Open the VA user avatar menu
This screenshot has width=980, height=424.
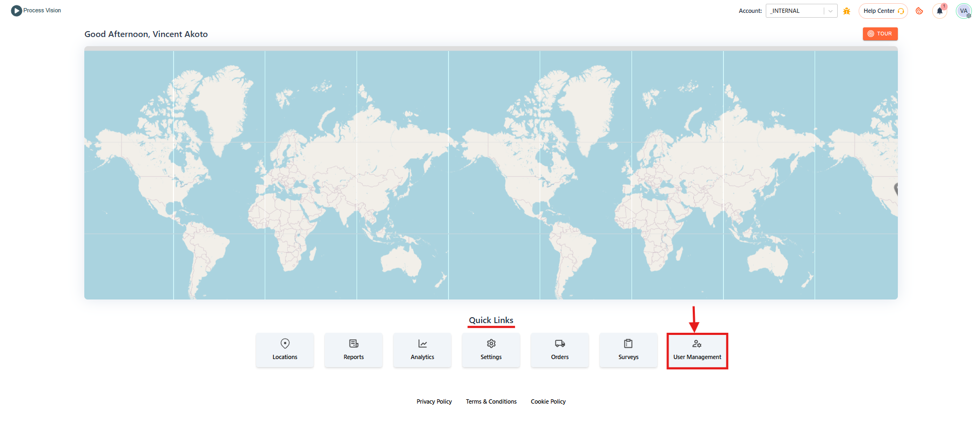963,11
